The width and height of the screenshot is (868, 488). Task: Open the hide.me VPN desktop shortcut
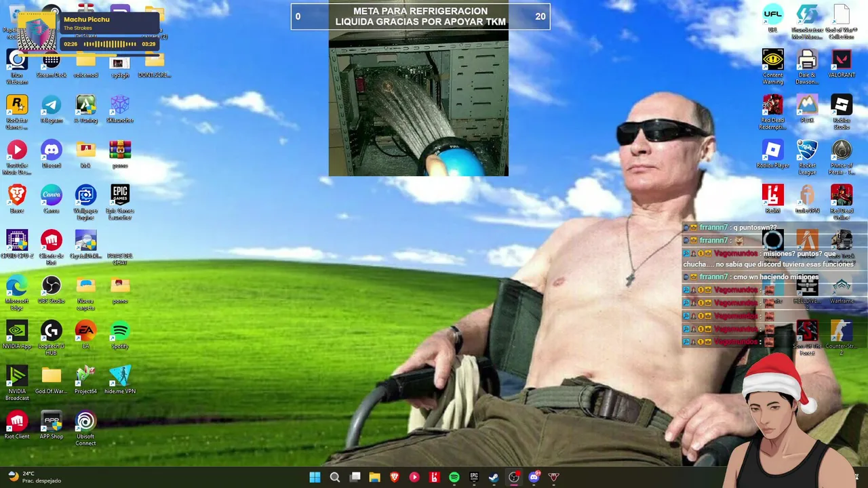point(120,381)
